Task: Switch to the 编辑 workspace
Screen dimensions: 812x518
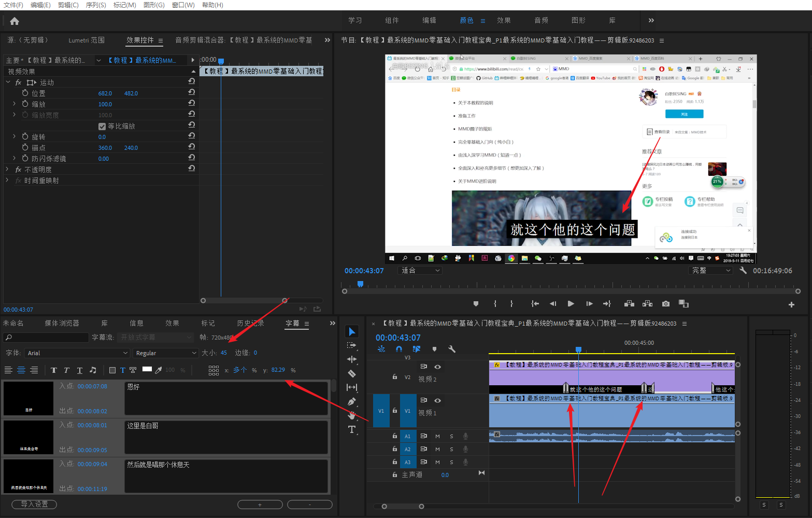Action: [x=429, y=20]
